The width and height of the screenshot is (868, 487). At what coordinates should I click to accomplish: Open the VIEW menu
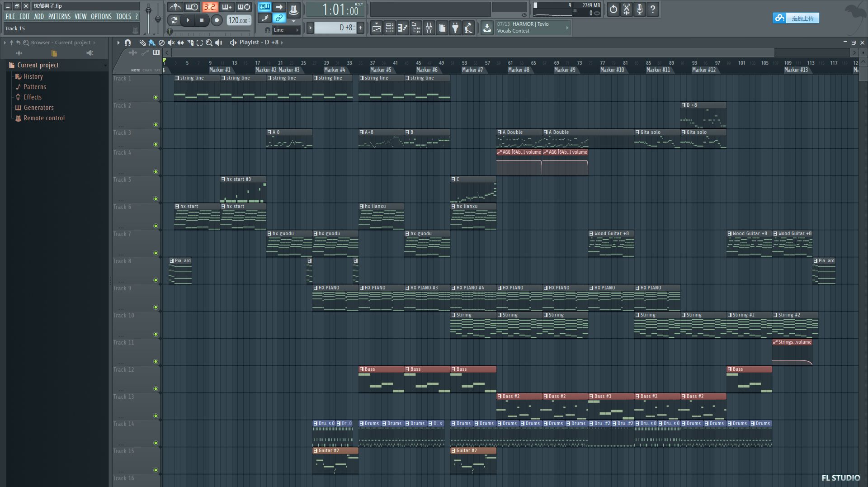pyautogui.click(x=80, y=16)
